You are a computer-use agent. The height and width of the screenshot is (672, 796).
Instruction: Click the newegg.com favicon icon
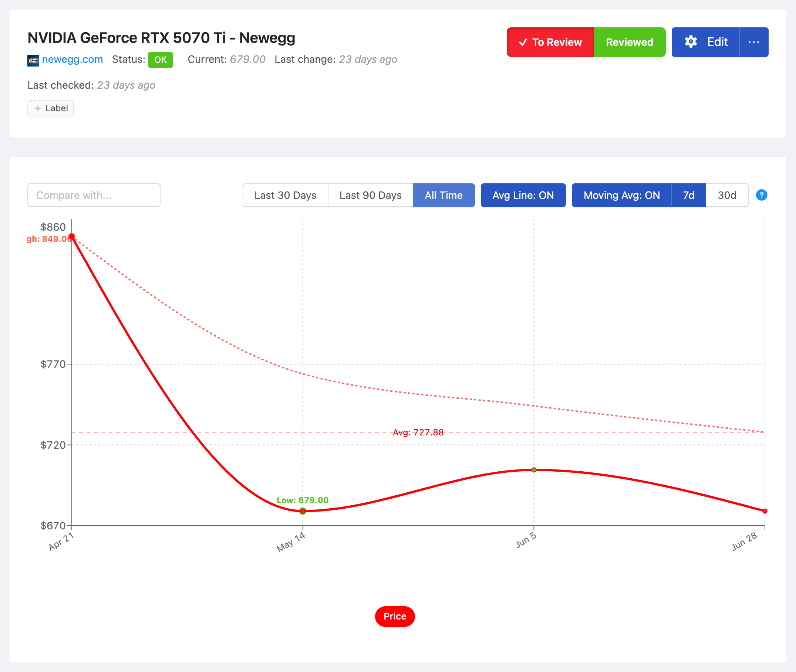[33, 60]
